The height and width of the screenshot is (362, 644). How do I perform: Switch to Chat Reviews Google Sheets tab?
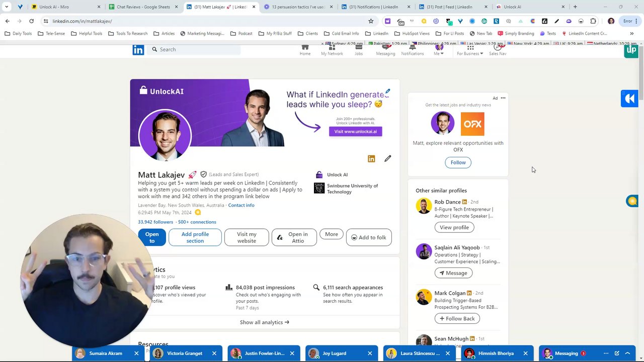point(144,7)
